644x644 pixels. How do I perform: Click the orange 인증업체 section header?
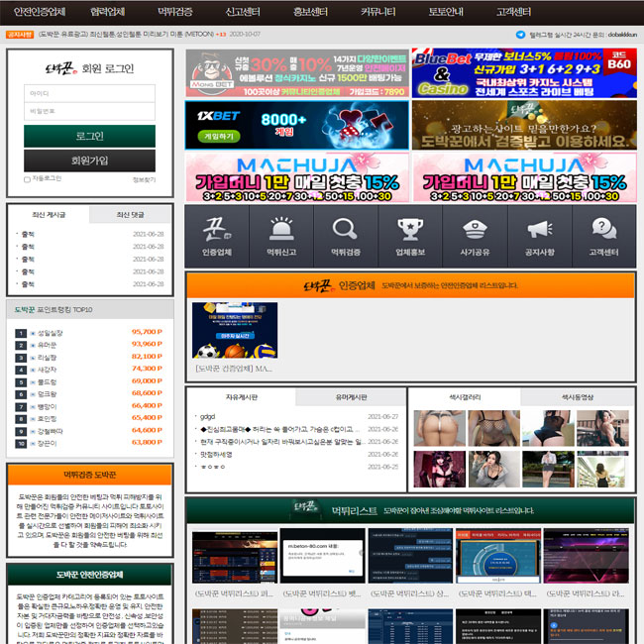(410, 285)
